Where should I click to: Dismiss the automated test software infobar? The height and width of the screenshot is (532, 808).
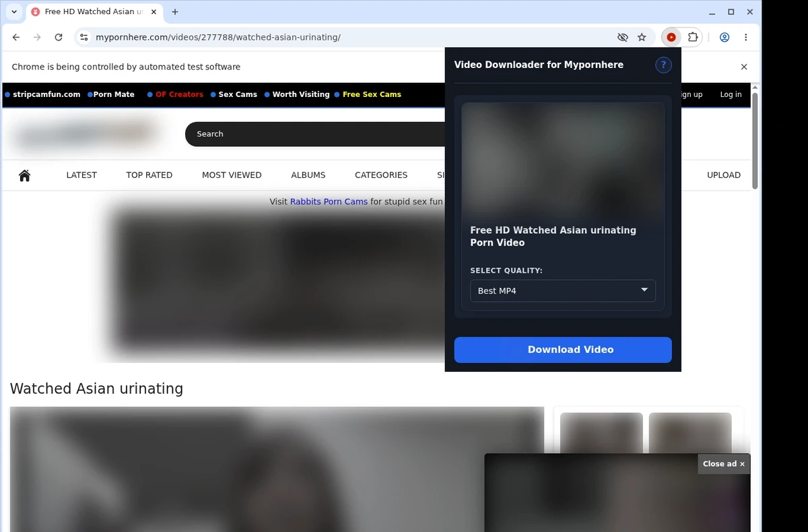click(744, 67)
